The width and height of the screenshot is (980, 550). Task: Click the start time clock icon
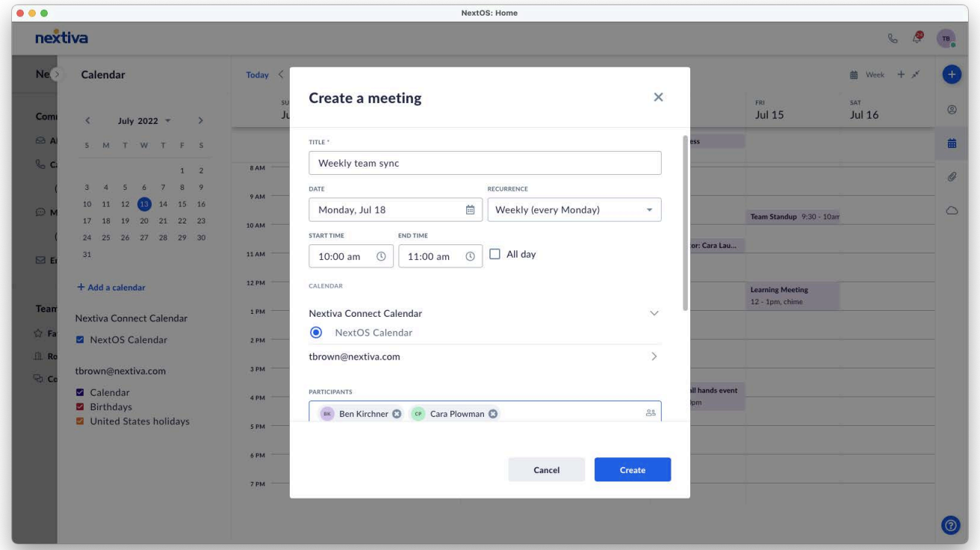pos(381,256)
